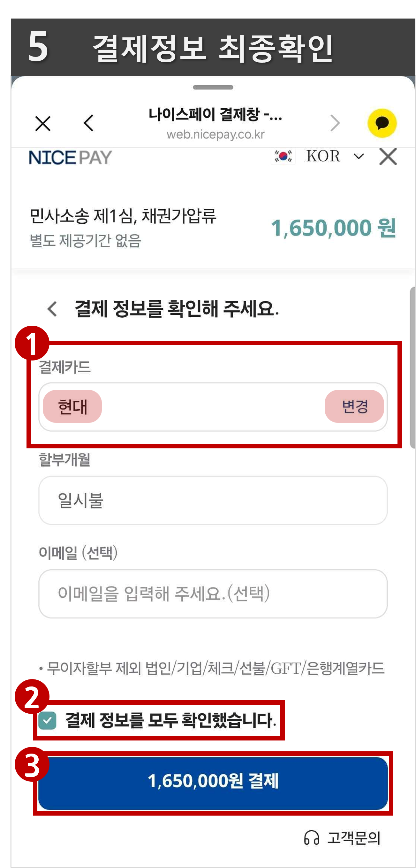Expand language list via chevron arrow
The width and height of the screenshot is (416, 868).
tap(359, 156)
